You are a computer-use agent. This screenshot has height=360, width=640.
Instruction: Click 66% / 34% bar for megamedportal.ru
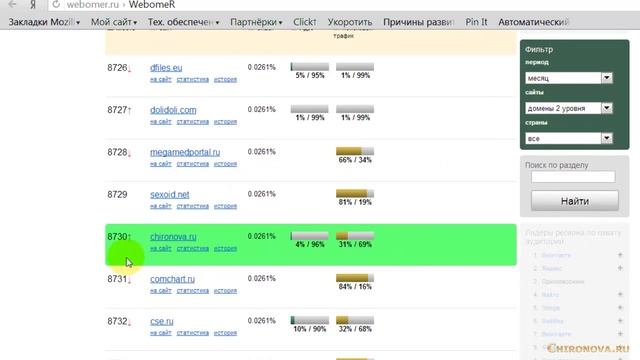[x=355, y=151]
